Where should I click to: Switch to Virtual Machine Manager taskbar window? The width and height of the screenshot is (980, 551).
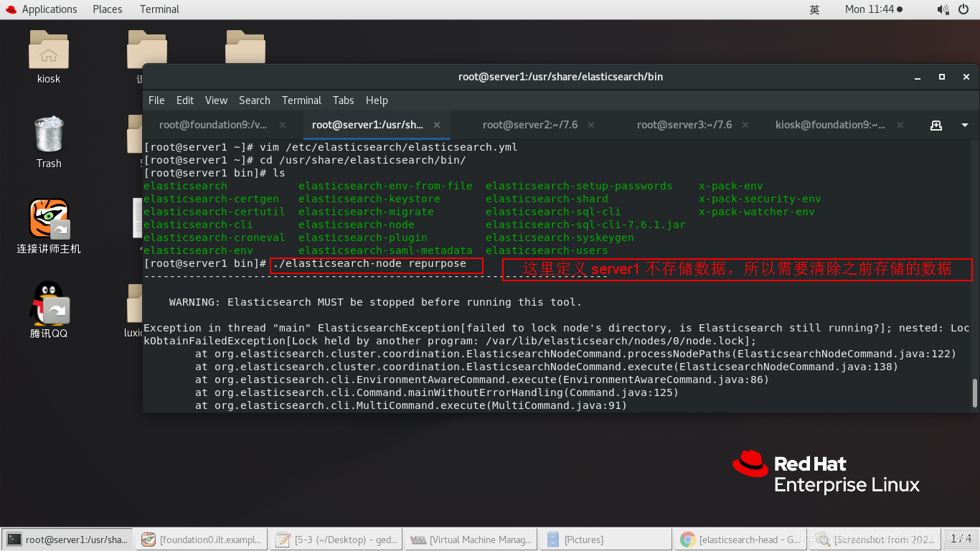pos(471,540)
